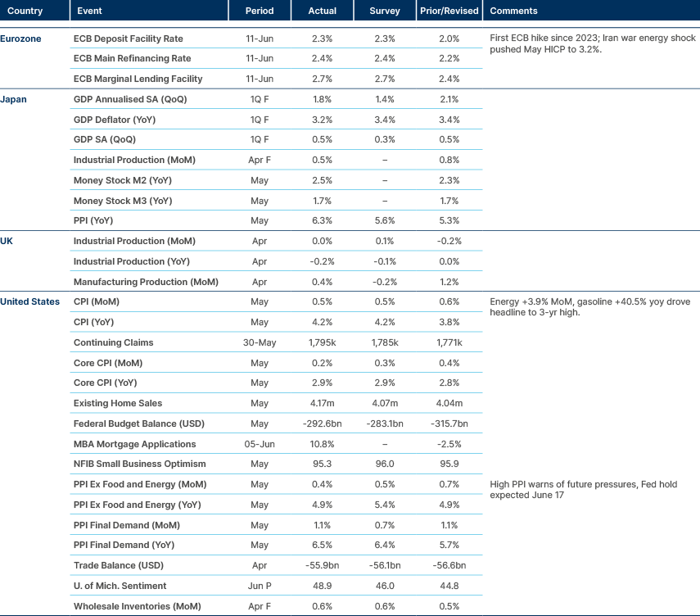Viewport: 700px width, 616px height.
Task: Click MBA Mortgage Applications event
Action: pyautogui.click(x=135, y=444)
